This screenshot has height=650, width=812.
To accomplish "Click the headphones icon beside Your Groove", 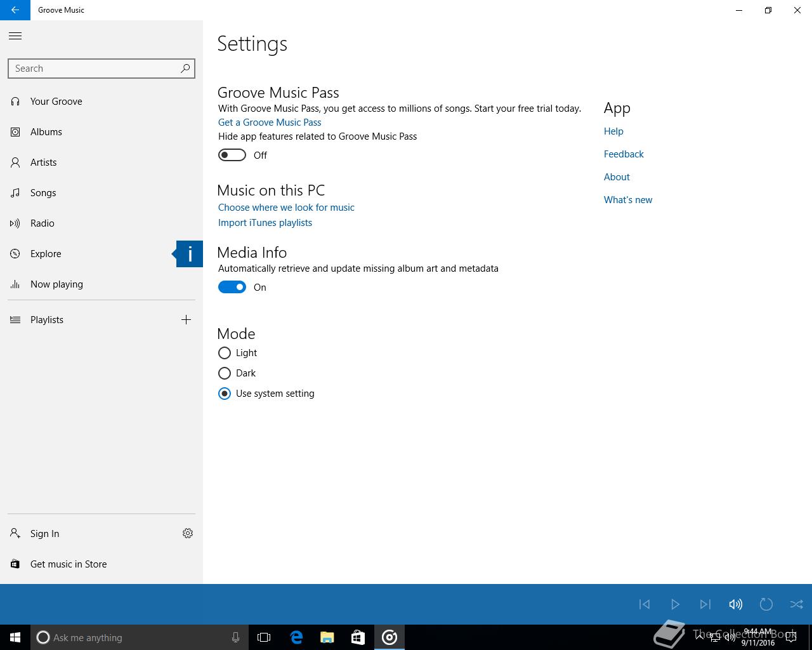I will point(15,102).
